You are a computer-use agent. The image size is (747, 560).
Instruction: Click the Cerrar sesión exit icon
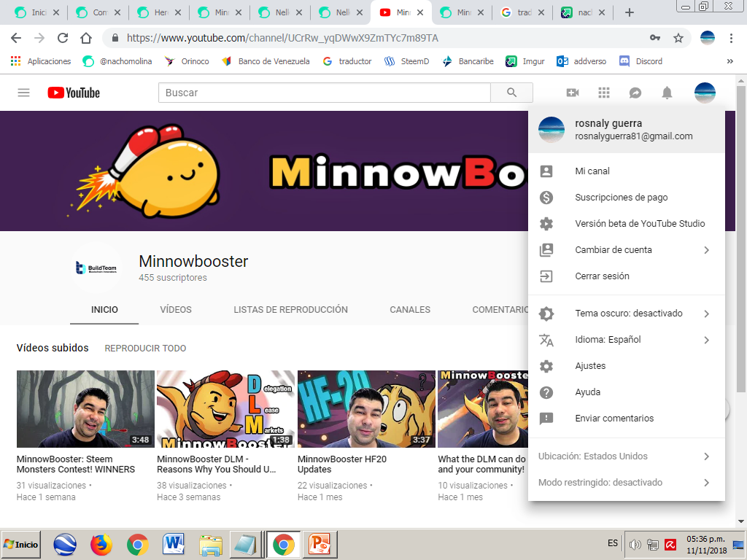pos(546,276)
